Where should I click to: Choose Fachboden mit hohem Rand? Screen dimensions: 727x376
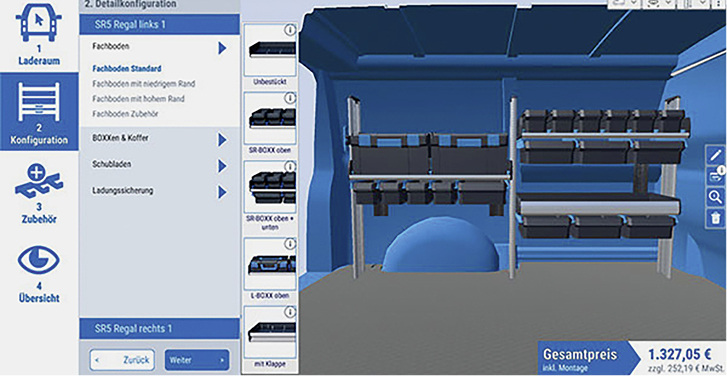pos(138,99)
